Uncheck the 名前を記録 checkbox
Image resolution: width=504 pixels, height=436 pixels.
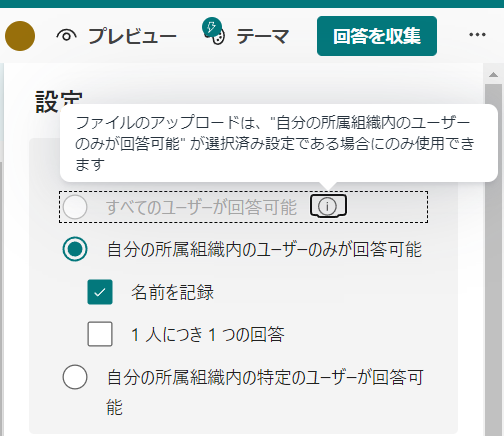point(100,292)
